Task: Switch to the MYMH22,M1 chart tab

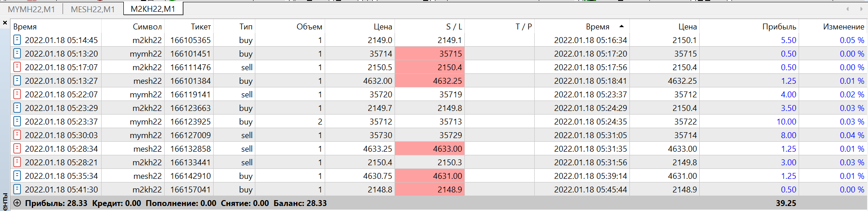Action: (x=31, y=9)
